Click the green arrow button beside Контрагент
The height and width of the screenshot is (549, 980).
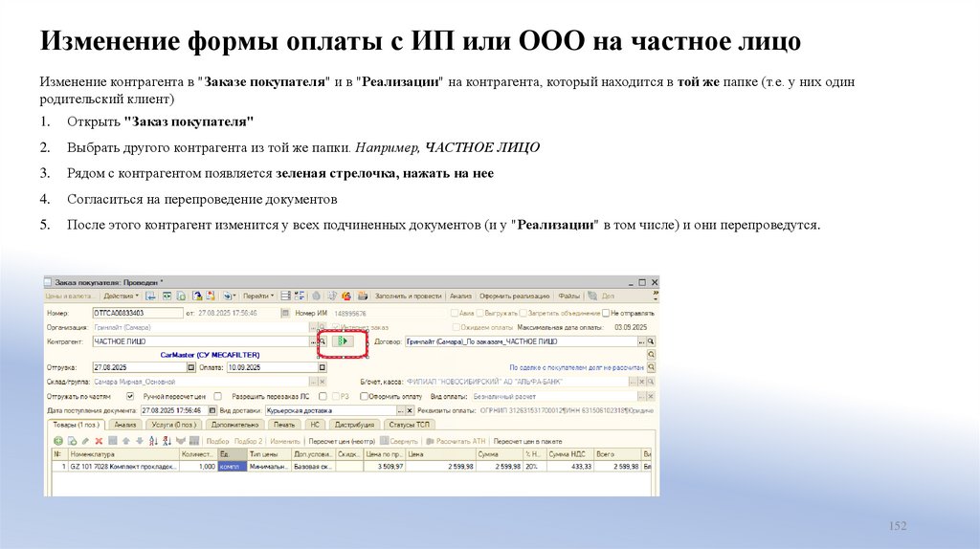click(x=343, y=341)
